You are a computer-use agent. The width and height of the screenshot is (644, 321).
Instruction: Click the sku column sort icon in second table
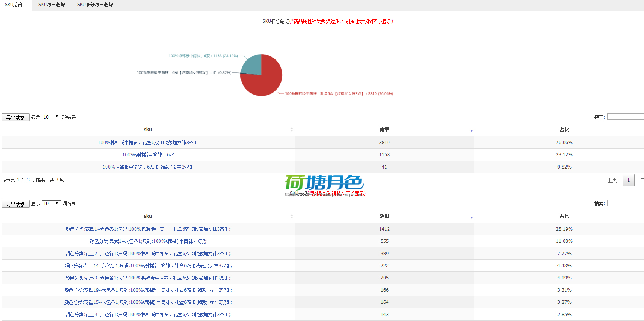point(292,217)
